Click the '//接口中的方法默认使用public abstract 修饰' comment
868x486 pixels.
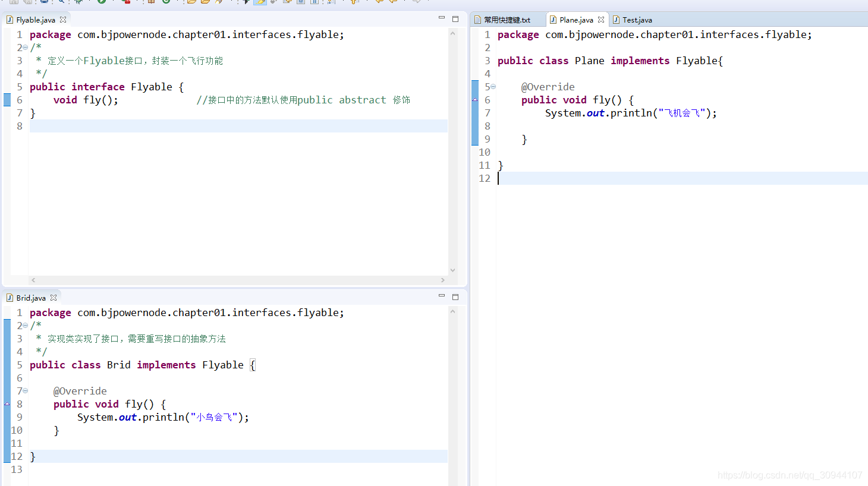(303, 100)
